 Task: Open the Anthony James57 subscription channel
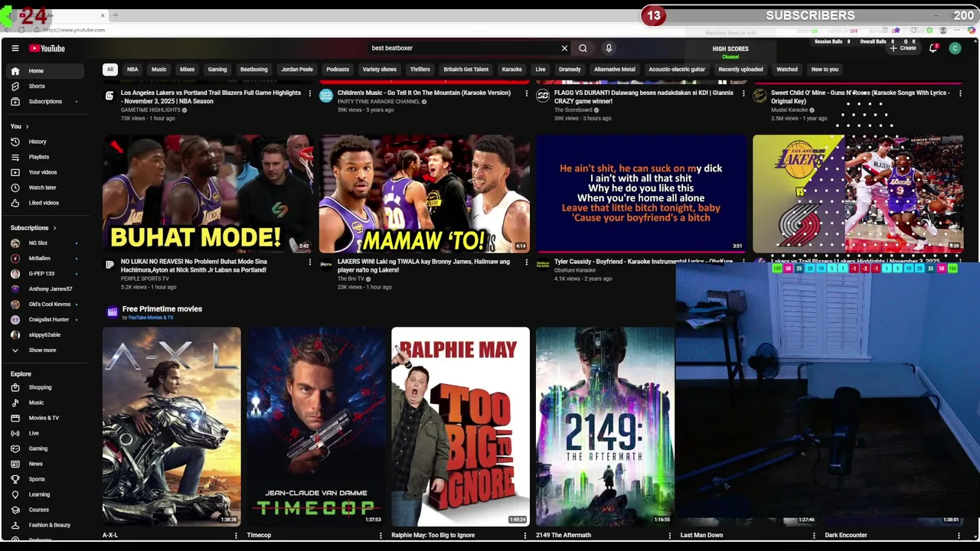(x=47, y=289)
